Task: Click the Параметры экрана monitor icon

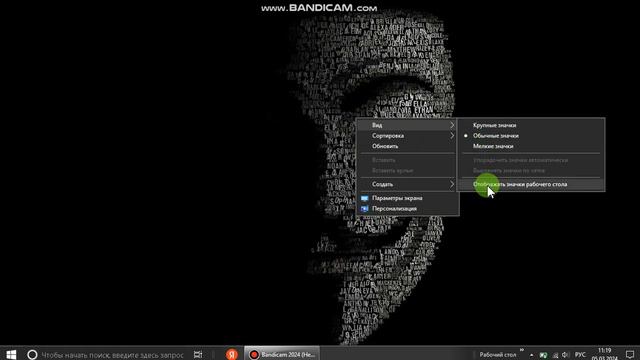Action: point(364,198)
